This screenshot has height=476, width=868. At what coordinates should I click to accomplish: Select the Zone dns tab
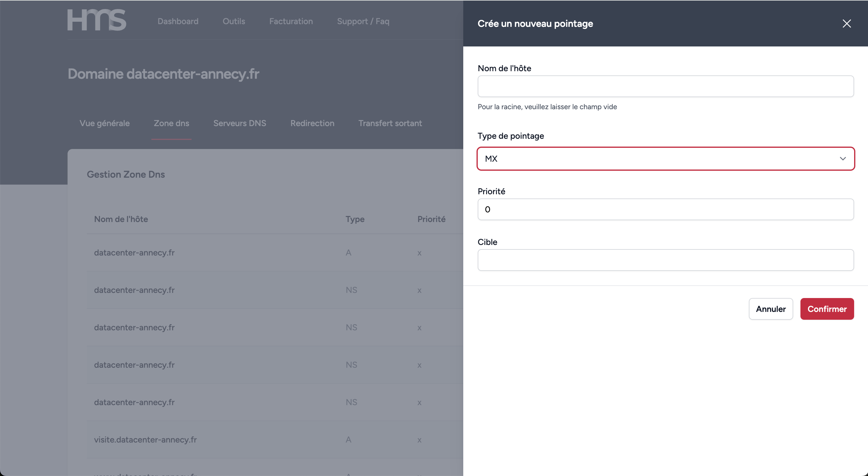[x=171, y=123]
